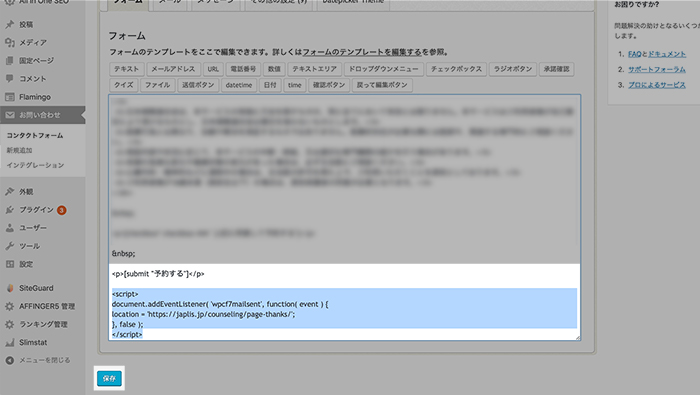The height and width of the screenshot is (395, 700).
Task: Insert a 承諾確認 form tag
Action: click(556, 69)
